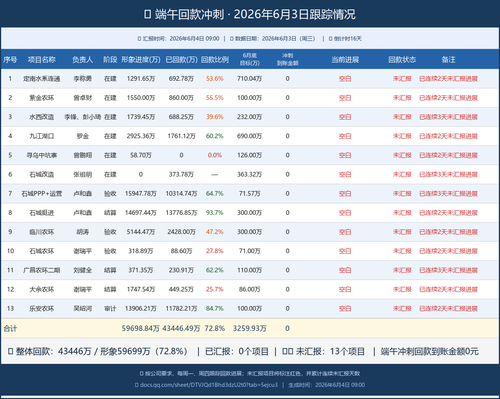
Task: Click the 27.8% ratio cell
Action: pyautogui.click(x=215, y=251)
